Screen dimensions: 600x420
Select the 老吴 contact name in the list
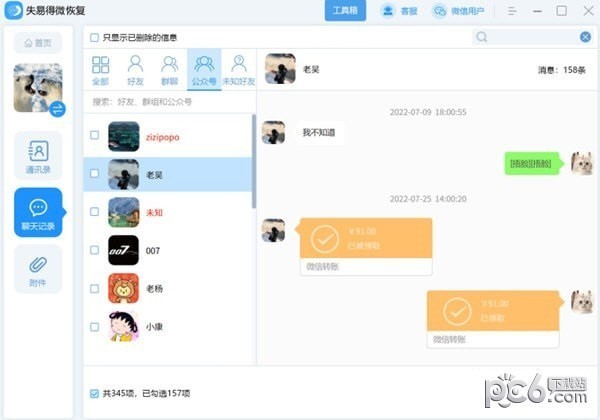coord(154,175)
